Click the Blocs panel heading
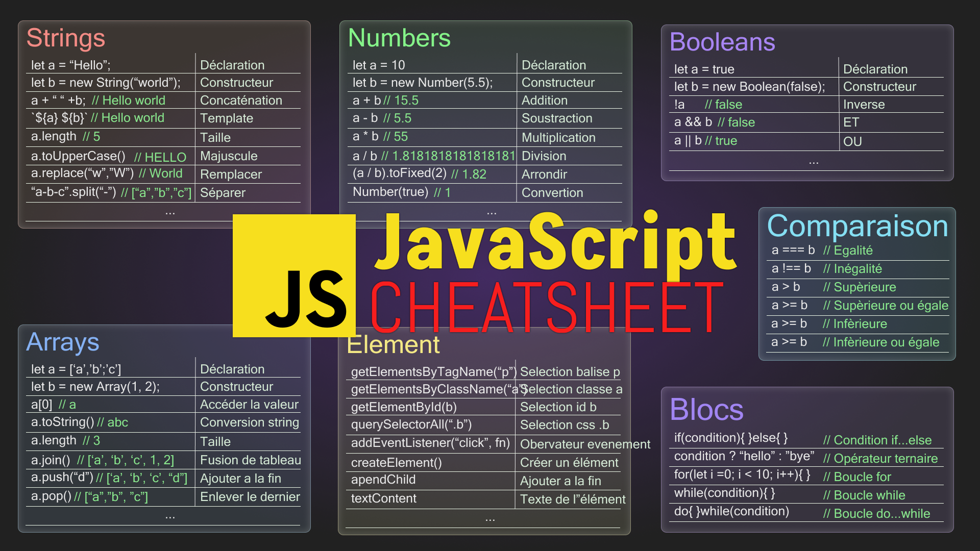The image size is (980, 551). click(706, 409)
